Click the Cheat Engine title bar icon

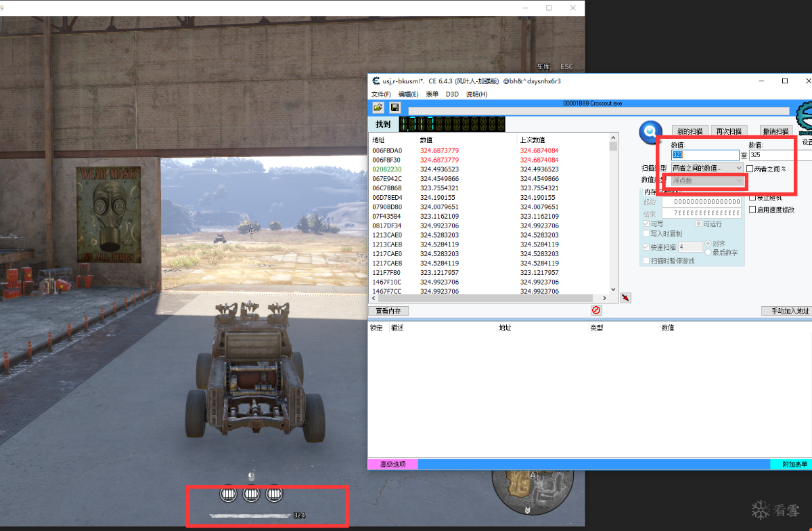376,81
